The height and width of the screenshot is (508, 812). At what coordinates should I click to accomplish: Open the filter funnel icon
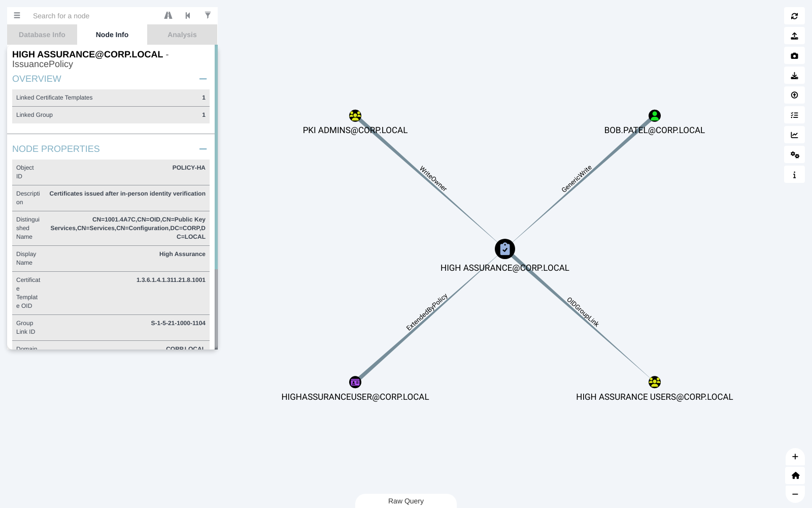pos(208,15)
